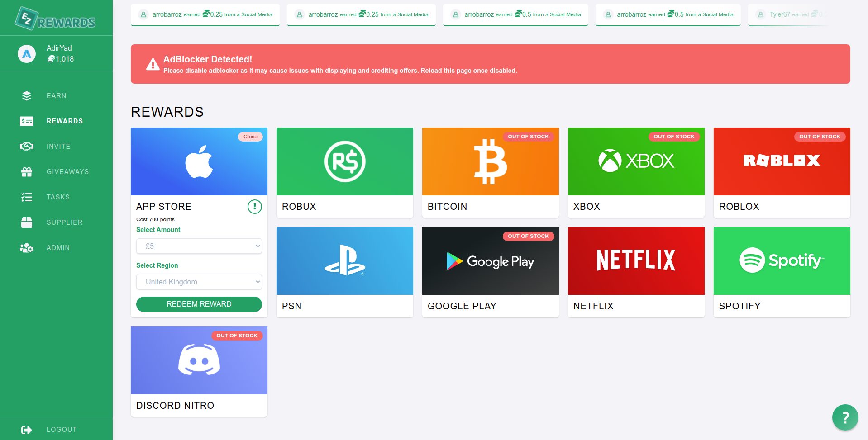The width and height of the screenshot is (868, 440).
Task: Click the App Store info exclamation icon
Action: tap(255, 207)
